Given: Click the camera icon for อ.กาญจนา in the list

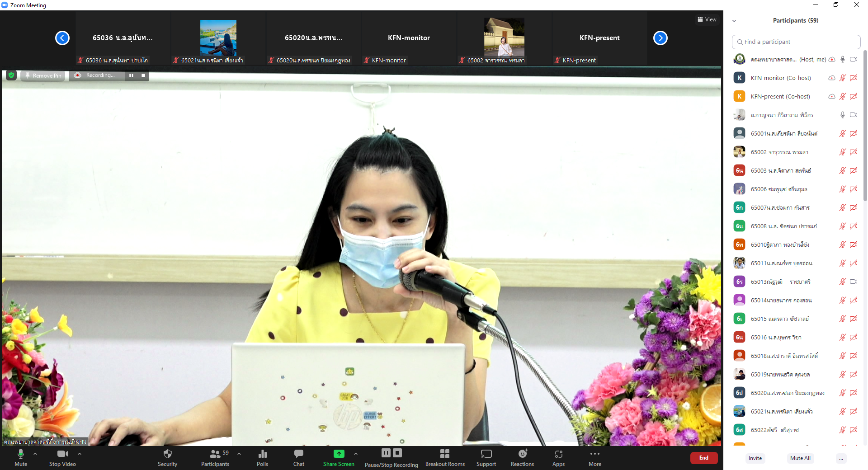Looking at the screenshot, I should coord(854,115).
